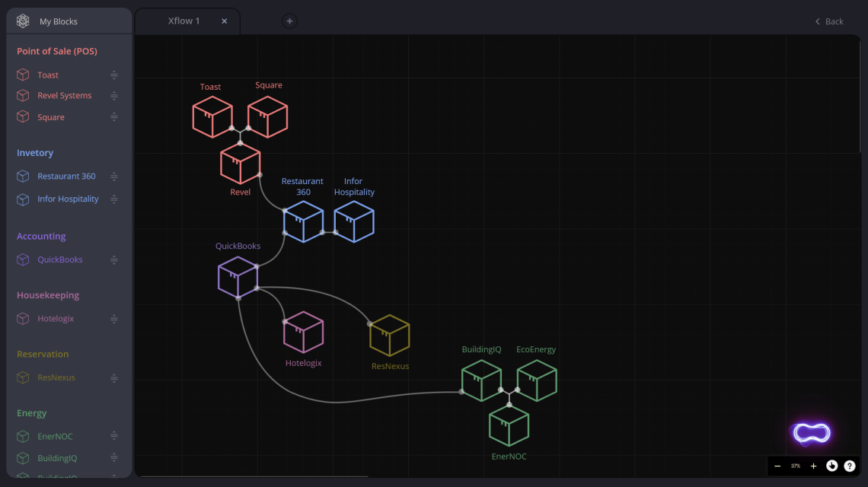Viewport: 868px width, 487px height.
Task: Zoom in using the plus button
Action: click(813, 466)
